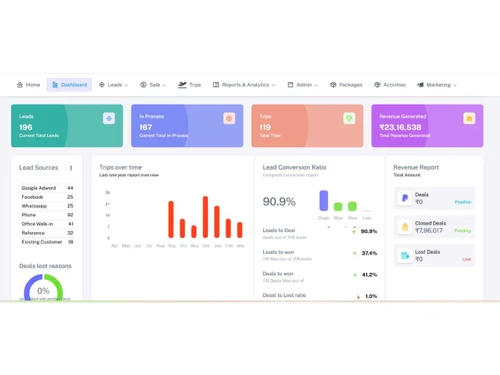This screenshot has width=500, height=375.
Task: Expand Reports & Analytics dropdown
Action: [244, 85]
